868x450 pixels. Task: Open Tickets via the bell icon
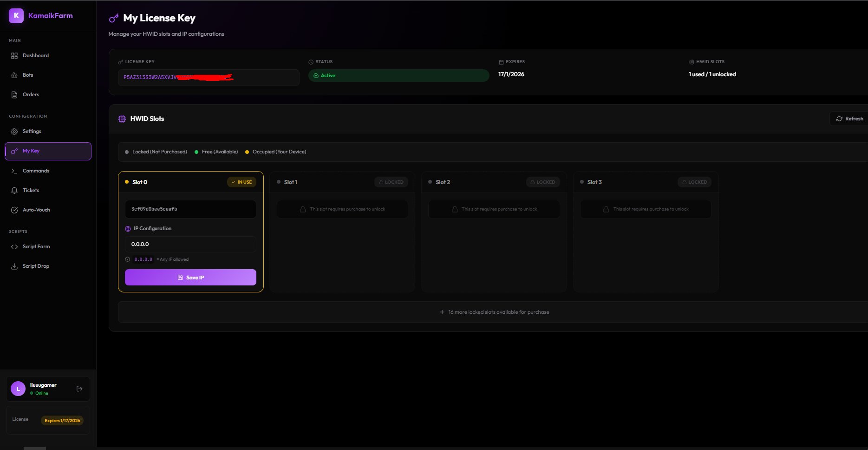pyautogui.click(x=14, y=190)
